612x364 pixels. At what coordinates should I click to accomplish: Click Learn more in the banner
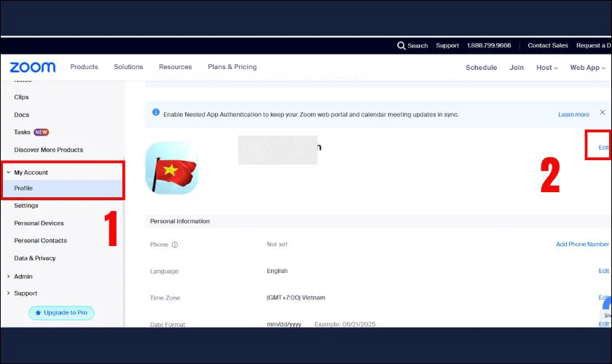pos(573,114)
